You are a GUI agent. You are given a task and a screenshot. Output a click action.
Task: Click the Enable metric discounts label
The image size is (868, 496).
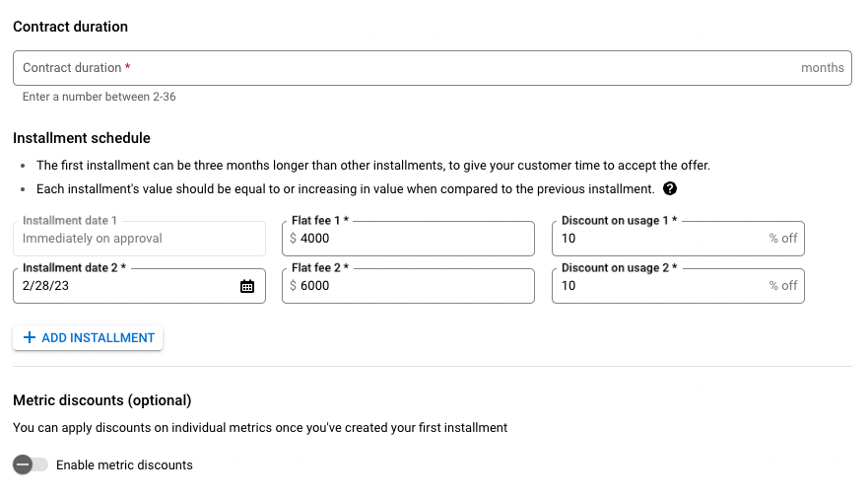[x=124, y=465]
